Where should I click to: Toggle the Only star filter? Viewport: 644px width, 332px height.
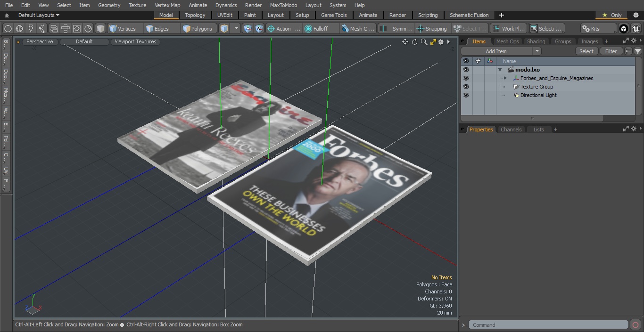tap(611, 15)
